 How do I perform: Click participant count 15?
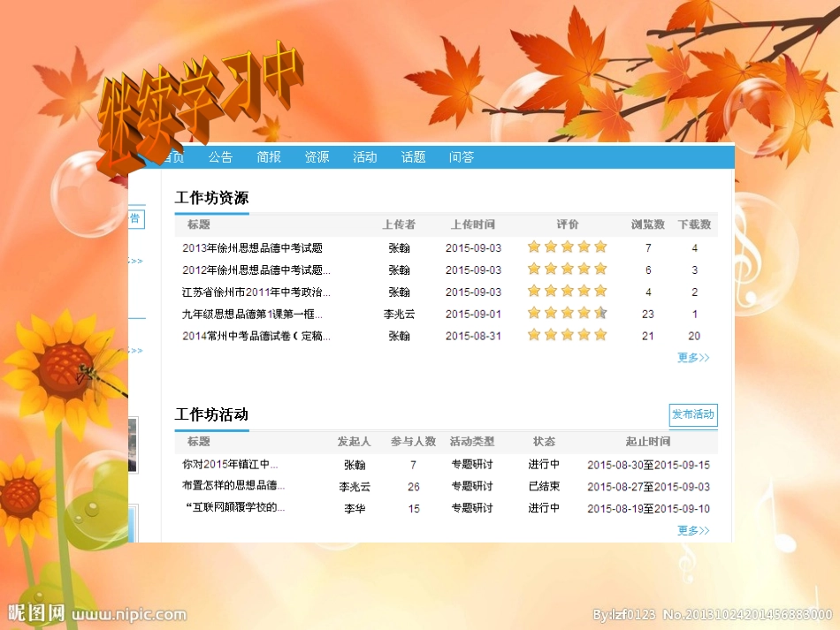coord(414,509)
